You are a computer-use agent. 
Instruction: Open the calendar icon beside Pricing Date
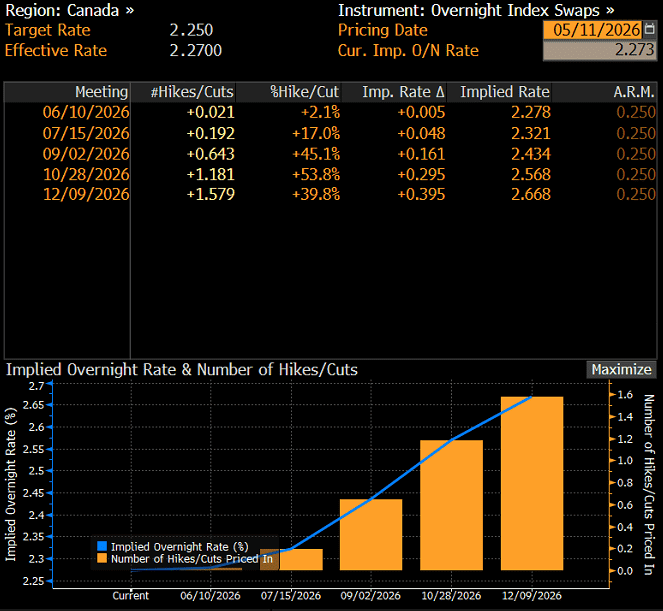click(649, 30)
